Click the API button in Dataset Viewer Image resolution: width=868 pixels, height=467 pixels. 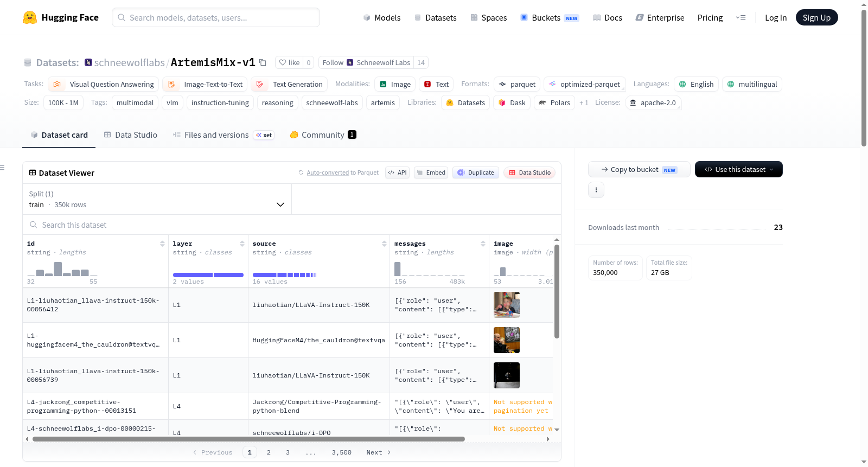[x=397, y=172]
